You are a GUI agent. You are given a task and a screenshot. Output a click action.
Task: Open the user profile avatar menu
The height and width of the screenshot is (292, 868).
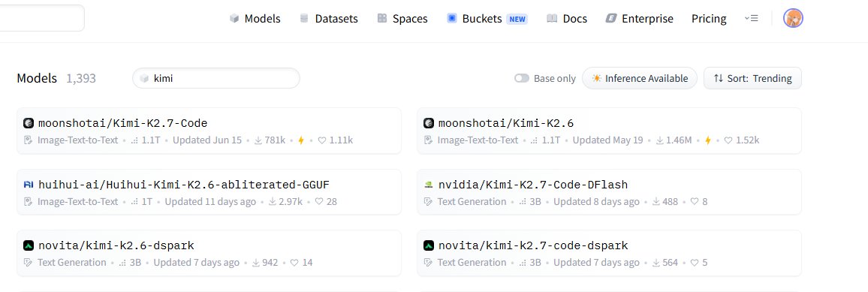pos(793,18)
